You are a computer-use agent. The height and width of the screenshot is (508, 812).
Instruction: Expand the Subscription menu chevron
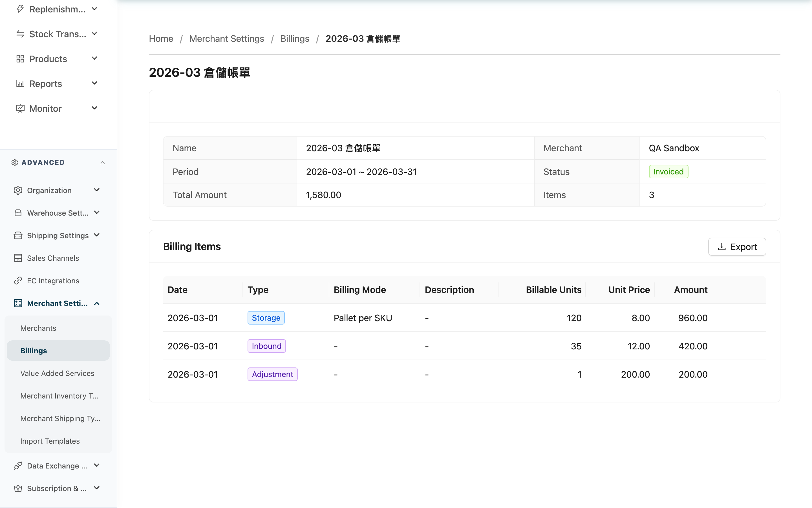97,488
